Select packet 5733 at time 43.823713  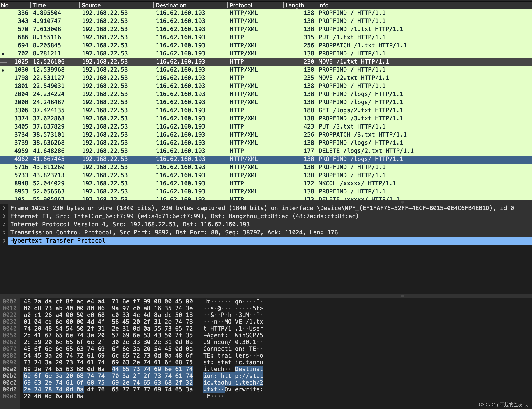tap(266, 175)
